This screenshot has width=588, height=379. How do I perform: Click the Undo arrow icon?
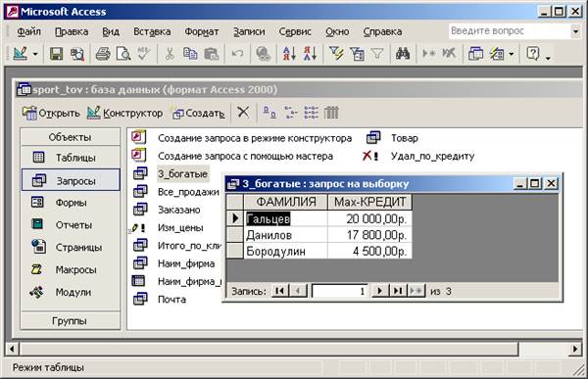coord(237,54)
